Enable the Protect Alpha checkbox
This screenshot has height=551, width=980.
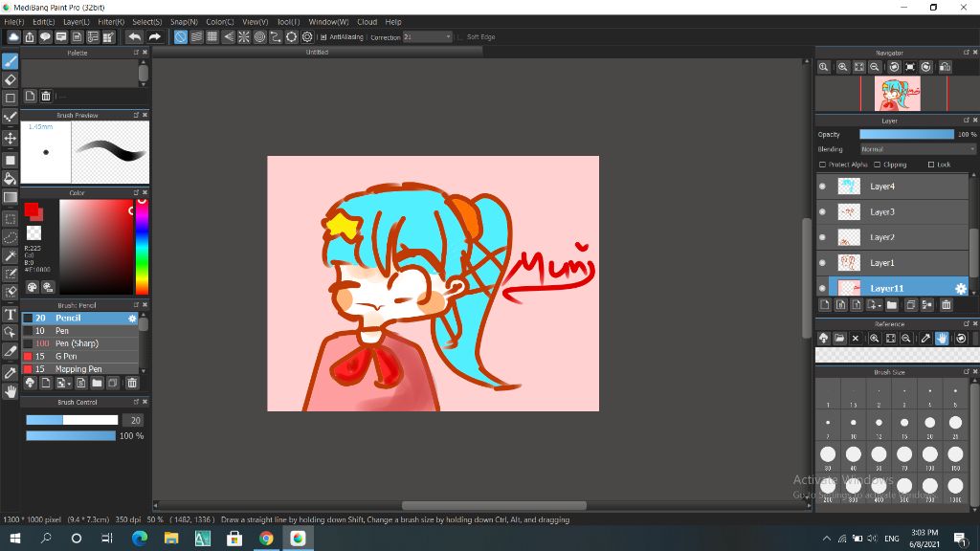coord(822,165)
